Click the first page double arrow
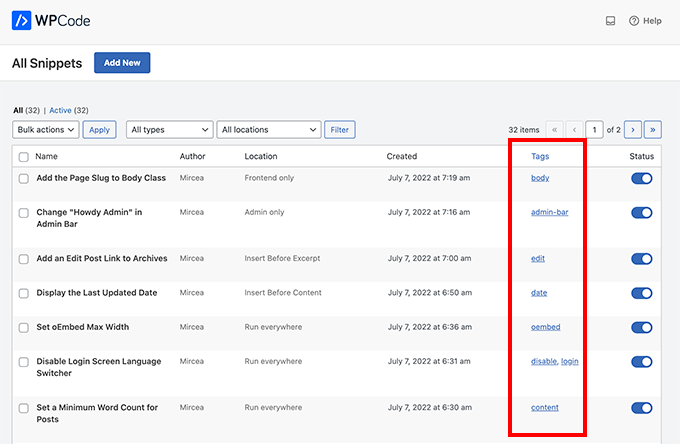The height and width of the screenshot is (444, 680). click(554, 130)
